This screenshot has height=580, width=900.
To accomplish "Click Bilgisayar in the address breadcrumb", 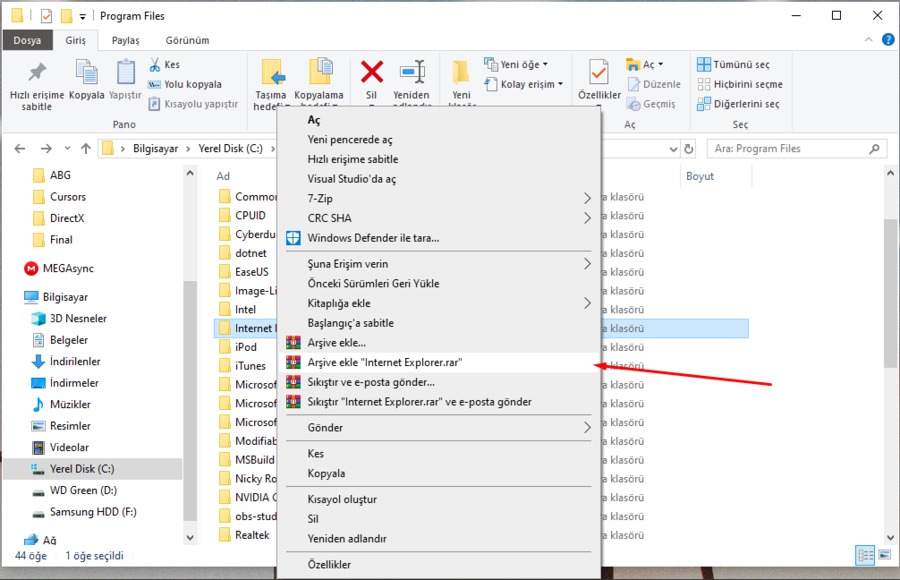I will (x=156, y=149).
